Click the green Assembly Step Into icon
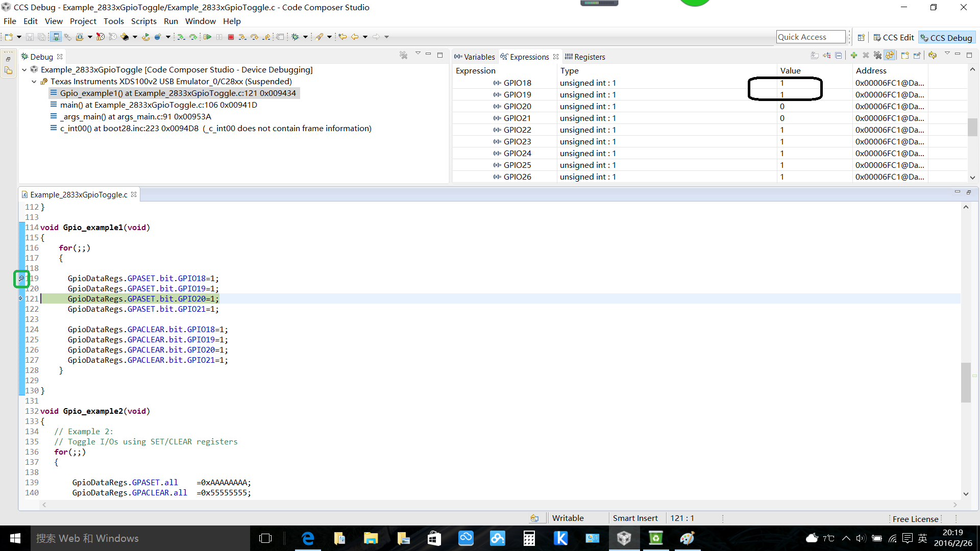This screenshot has width=980, height=551. (181, 37)
